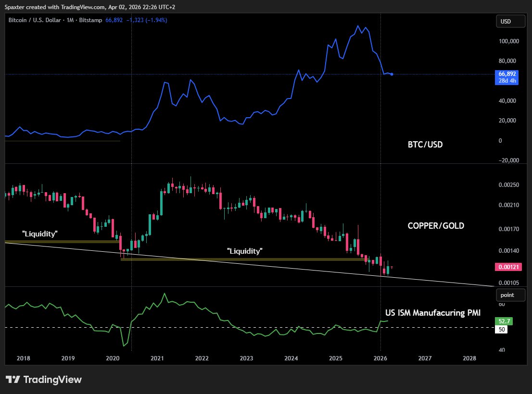The image size is (532, 394).
Task: Click the 2022 label on time axis
Action: point(202,358)
